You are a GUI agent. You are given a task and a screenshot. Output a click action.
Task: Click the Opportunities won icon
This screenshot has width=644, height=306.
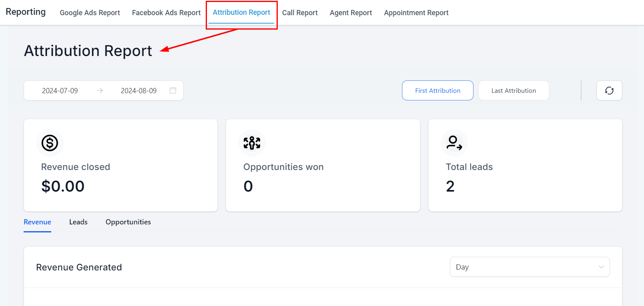[252, 143]
